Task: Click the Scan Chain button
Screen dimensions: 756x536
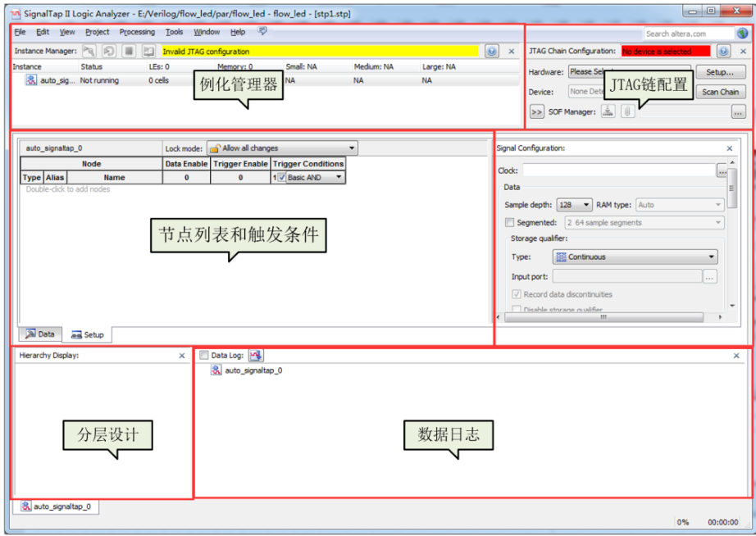Action: (720, 92)
